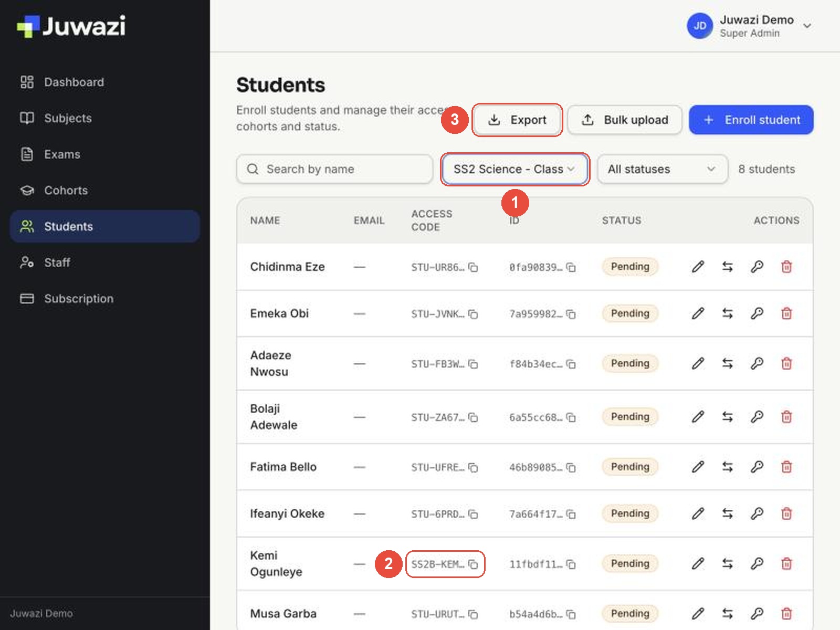Select the name Bolaji Adewale
Viewport: 840px width, 630px height.
[274, 417]
